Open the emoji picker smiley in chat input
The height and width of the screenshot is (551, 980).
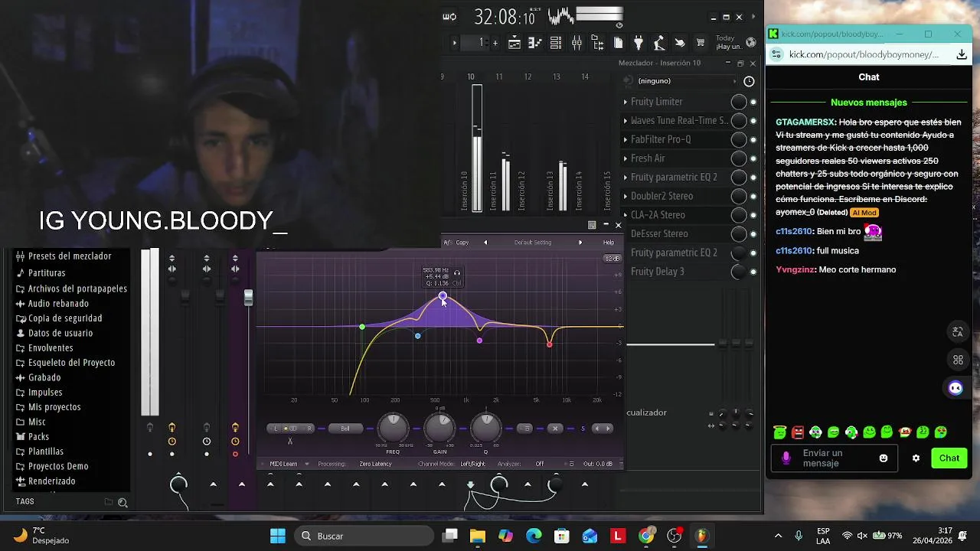pyautogui.click(x=884, y=458)
